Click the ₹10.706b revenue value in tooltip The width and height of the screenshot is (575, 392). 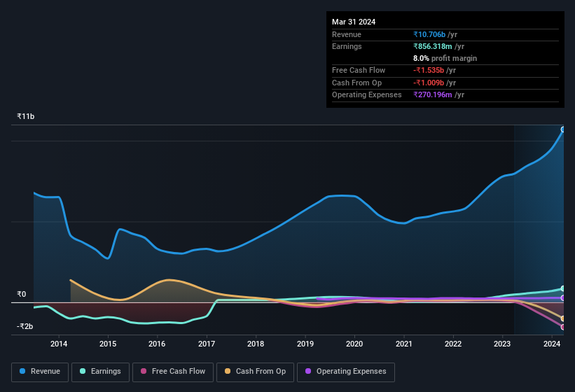click(x=429, y=34)
